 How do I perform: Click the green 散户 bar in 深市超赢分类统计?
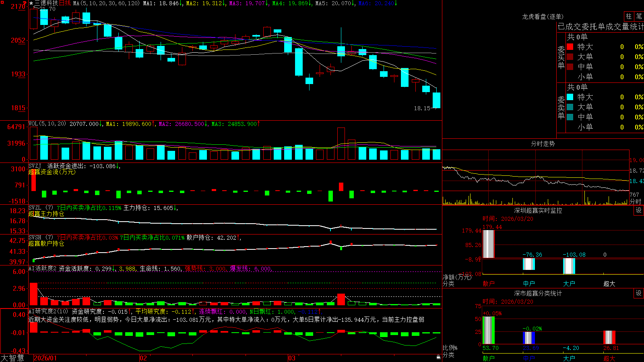point(489,330)
